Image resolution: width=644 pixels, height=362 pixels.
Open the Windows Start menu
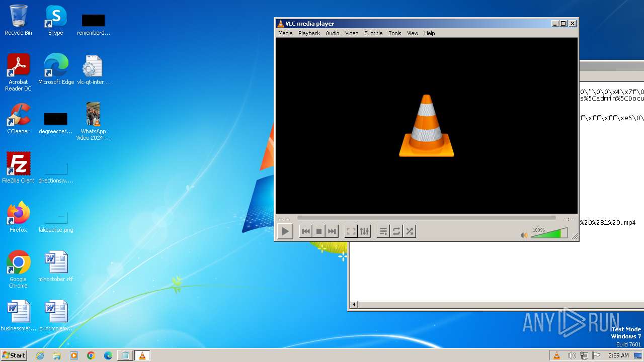14,355
